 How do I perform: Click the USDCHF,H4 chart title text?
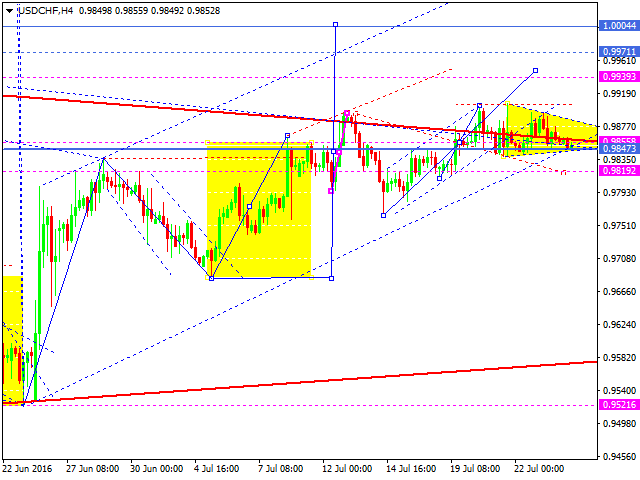tap(46, 11)
